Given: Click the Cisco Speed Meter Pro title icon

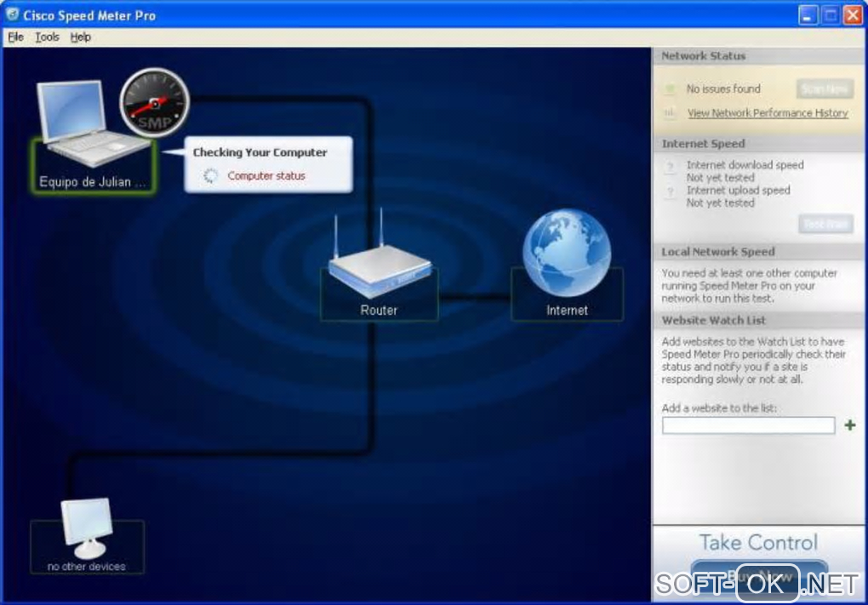Looking at the screenshot, I should click(x=12, y=14).
